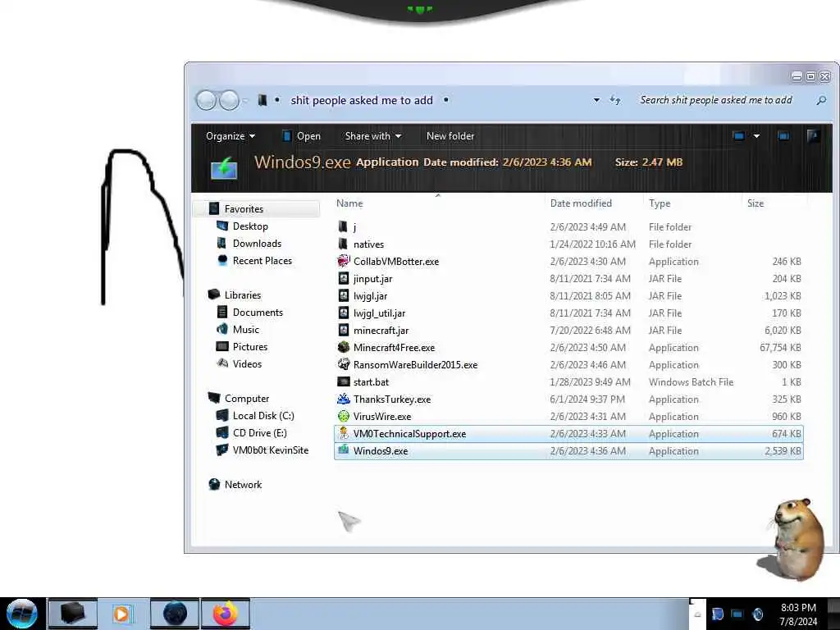The image size is (840, 630).
Task: Select the folder icon for j
Action: click(x=343, y=226)
